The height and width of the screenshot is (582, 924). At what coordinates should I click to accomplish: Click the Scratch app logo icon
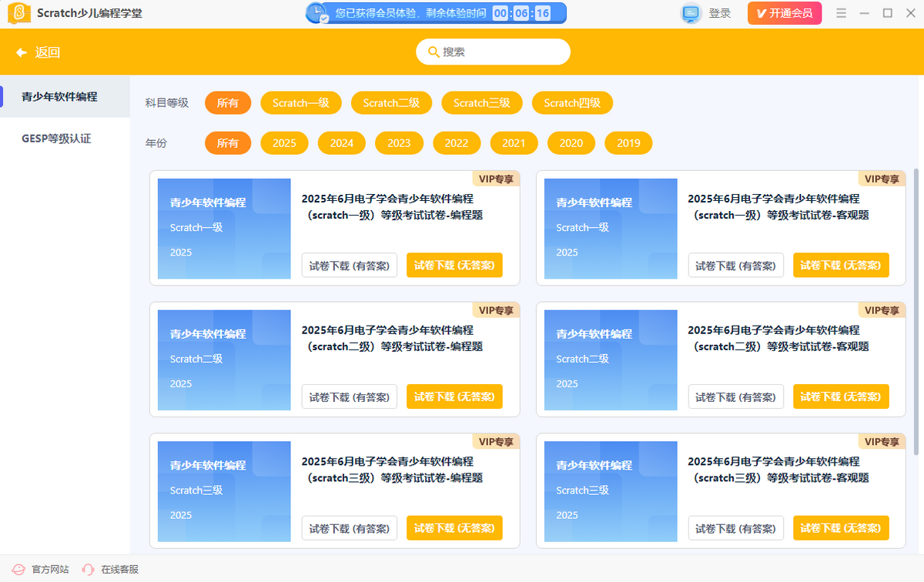(x=18, y=13)
